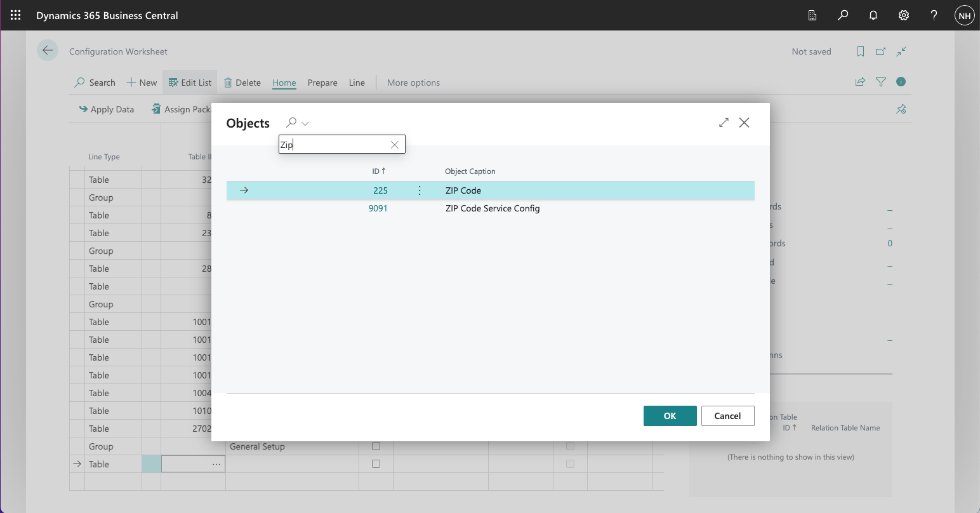Expand the Objects dialog to full screen
The width and height of the screenshot is (980, 513).
pos(724,123)
